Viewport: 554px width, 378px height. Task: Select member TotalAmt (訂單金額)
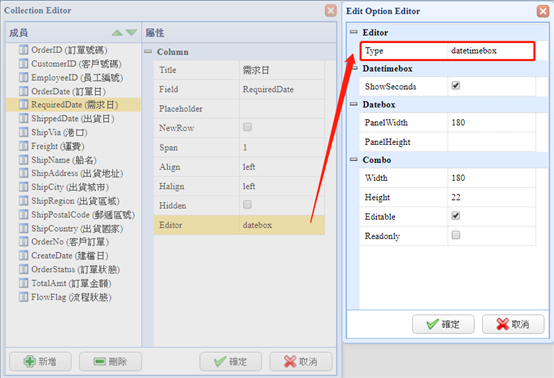coord(71,283)
